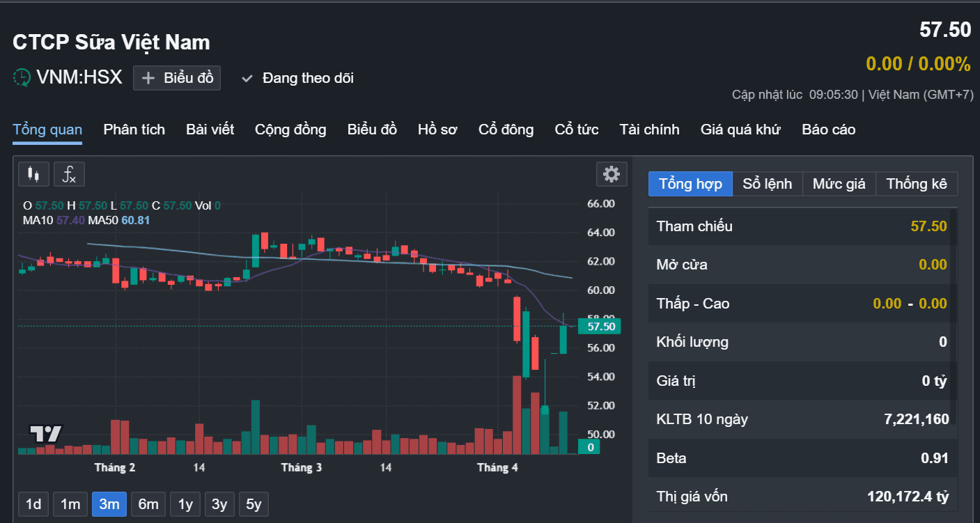Image resolution: width=980 pixels, height=523 pixels.
Task: Open the Cổ tức tab
Action: tap(577, 130)
